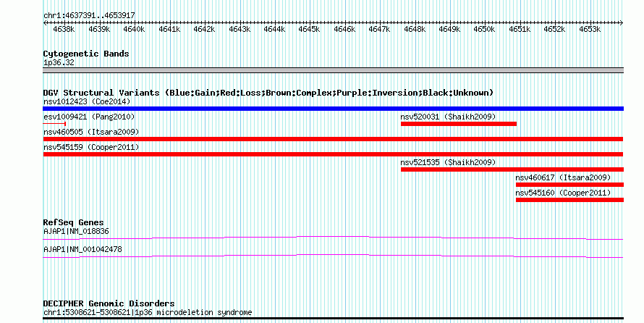This screenshot has width=644, height=323.
Task: Click the blue nsv1012423 gain variant bar
Action: pos(333,109)
